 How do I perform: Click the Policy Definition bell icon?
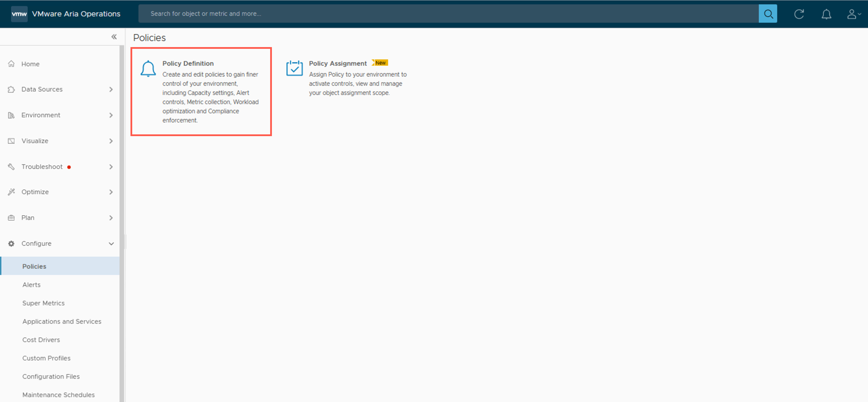coord(148,69)
